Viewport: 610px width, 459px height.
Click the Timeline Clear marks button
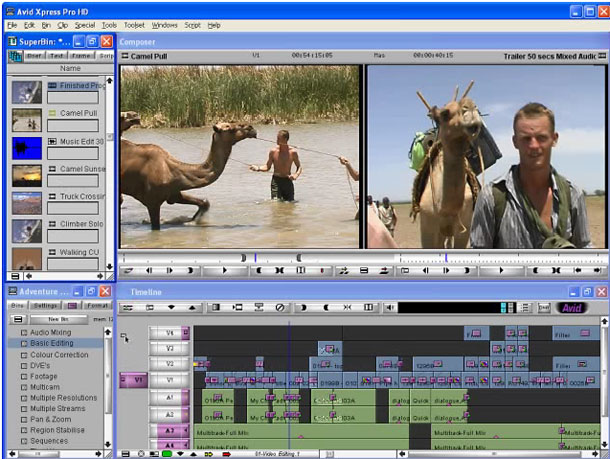click(x=347, y=308)
